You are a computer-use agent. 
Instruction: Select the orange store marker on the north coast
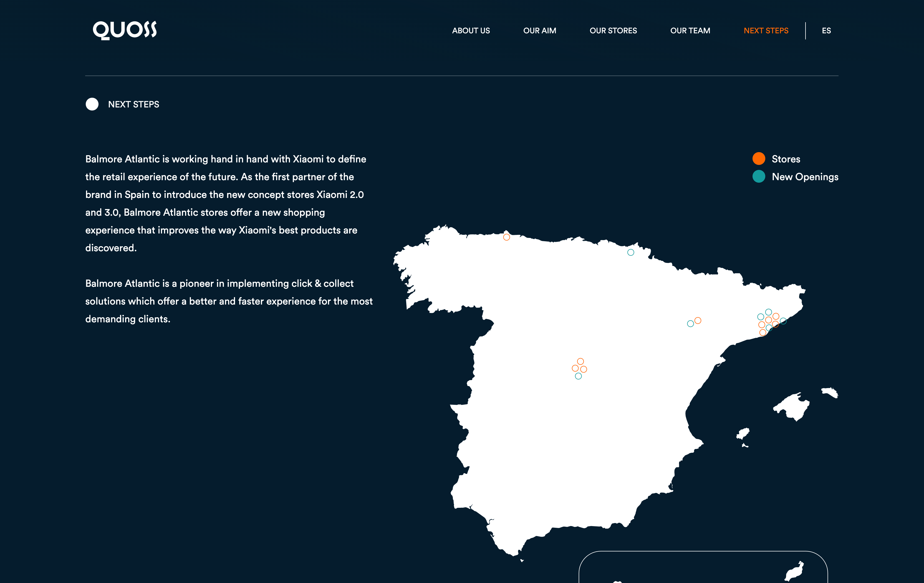pos(506,237)
